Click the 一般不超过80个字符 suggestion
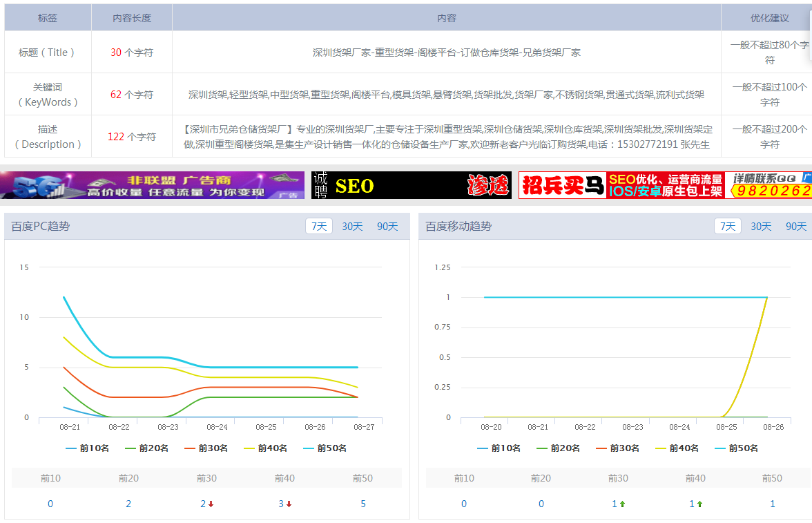Screen dimensions: 812x523 click(769, 53)
